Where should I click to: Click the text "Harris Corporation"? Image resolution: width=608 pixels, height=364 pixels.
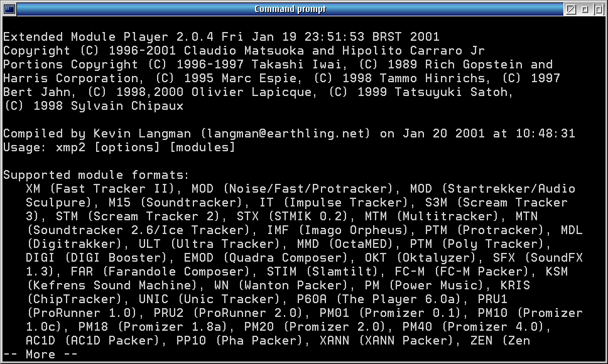tap(71, 78)
